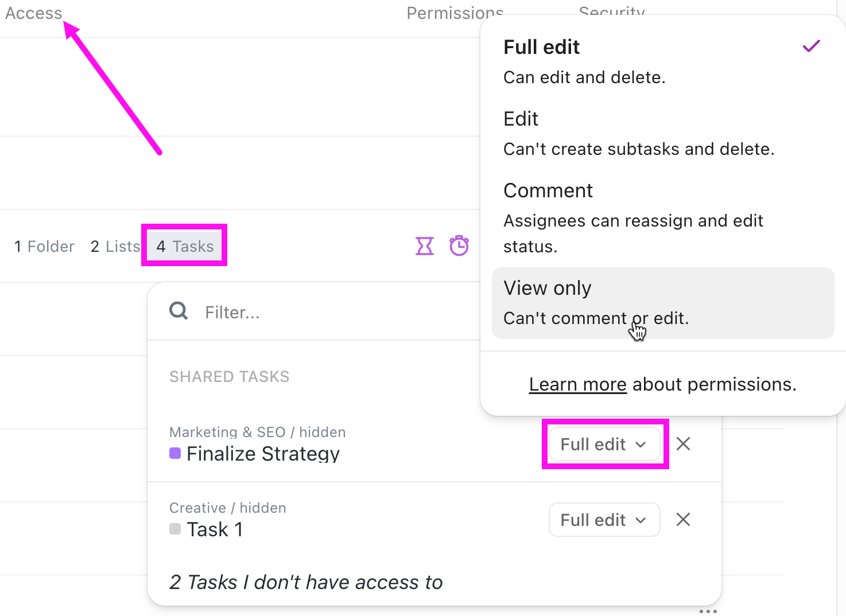Click the X icon next to Task 1
Image resolution: width=846 pixels, height=616 pixels.
point(683,520)
